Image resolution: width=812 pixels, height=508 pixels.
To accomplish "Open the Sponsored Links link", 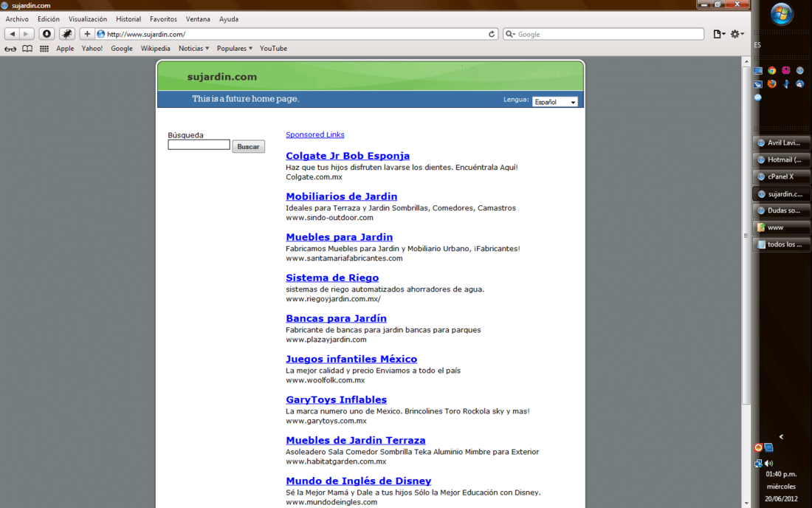I will tap(315, 134).
